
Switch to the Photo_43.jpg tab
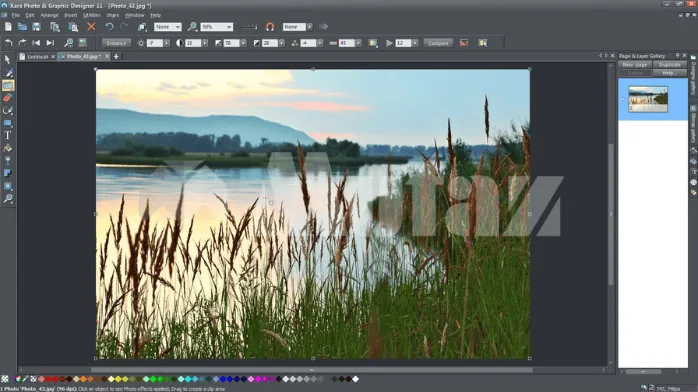(x=83, y=57)
